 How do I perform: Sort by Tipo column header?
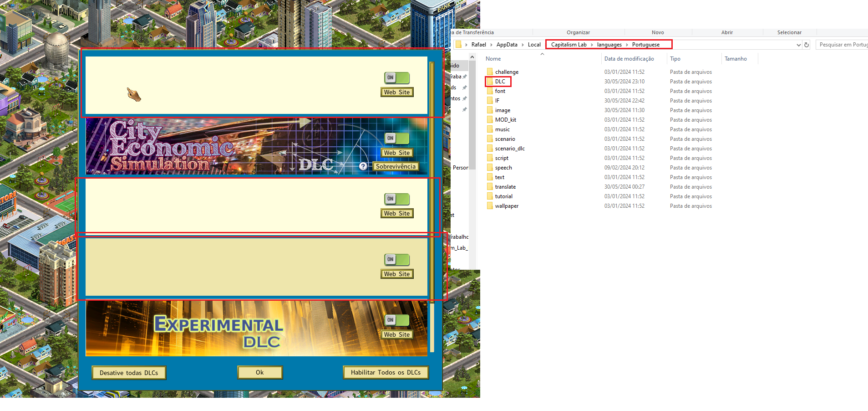675,59
